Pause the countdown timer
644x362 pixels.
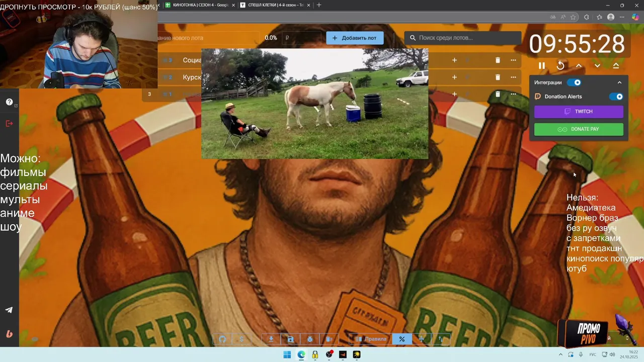point(542,66)
